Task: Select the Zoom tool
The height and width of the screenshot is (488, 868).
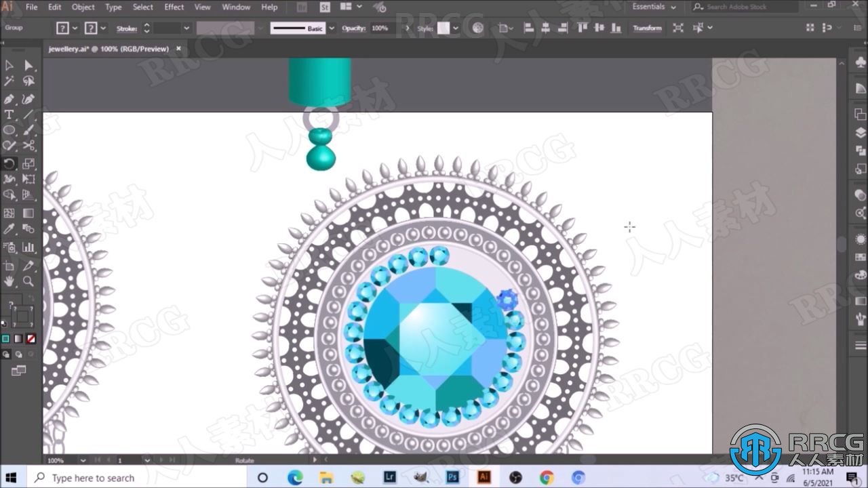Action: 28,281
